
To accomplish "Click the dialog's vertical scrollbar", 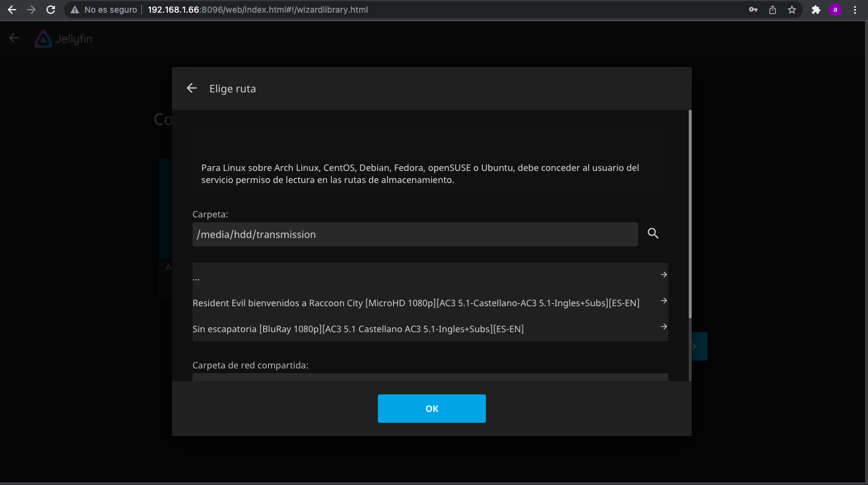I will (690, 211).
